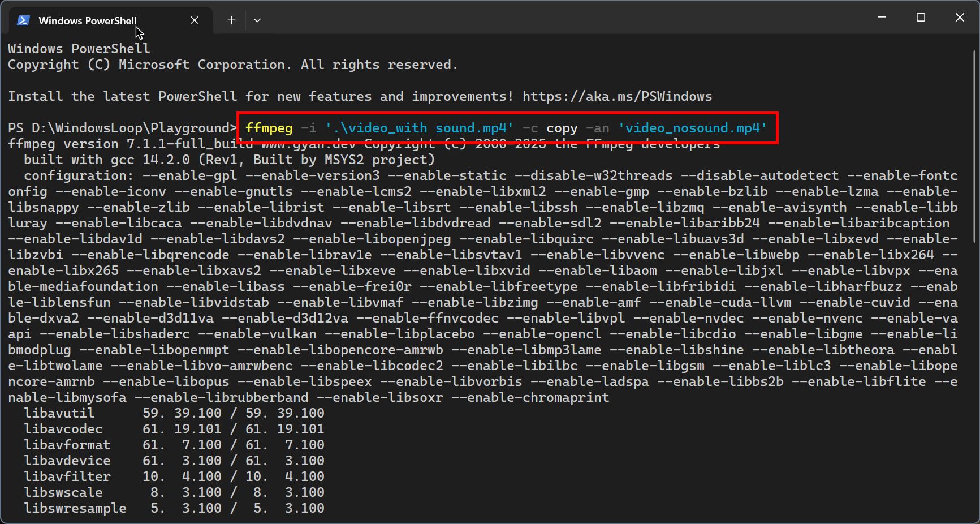Click the 'video_nosound.mp4' output filename

[x=692, y=128]
